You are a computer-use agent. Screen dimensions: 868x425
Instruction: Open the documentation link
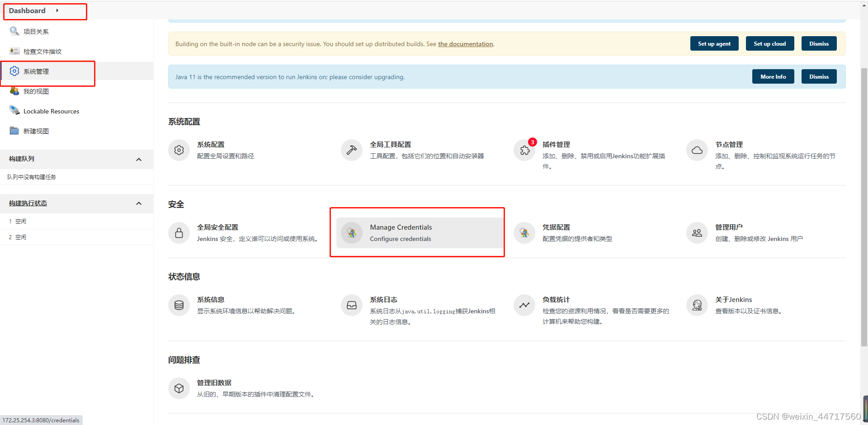pyautogui.click(x=466, y=44)
